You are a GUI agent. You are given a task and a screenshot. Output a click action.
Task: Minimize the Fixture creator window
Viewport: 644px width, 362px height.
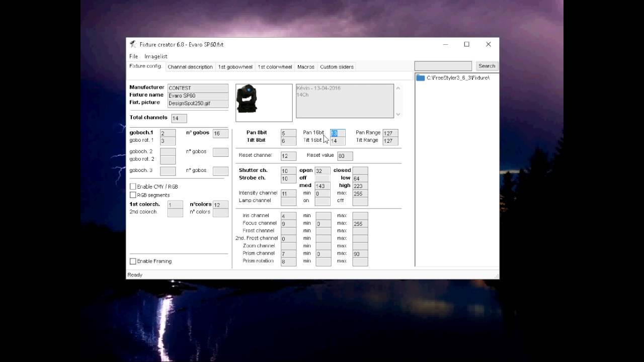[x=445, y=44]
